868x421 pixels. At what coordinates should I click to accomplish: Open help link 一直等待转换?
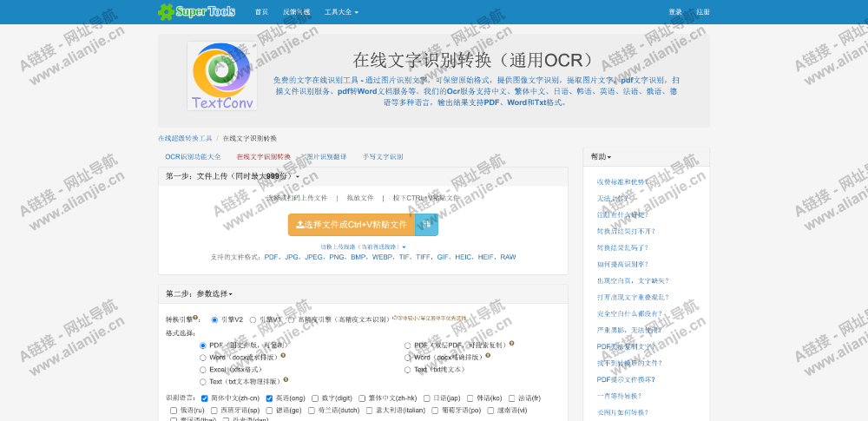point(619,396)
